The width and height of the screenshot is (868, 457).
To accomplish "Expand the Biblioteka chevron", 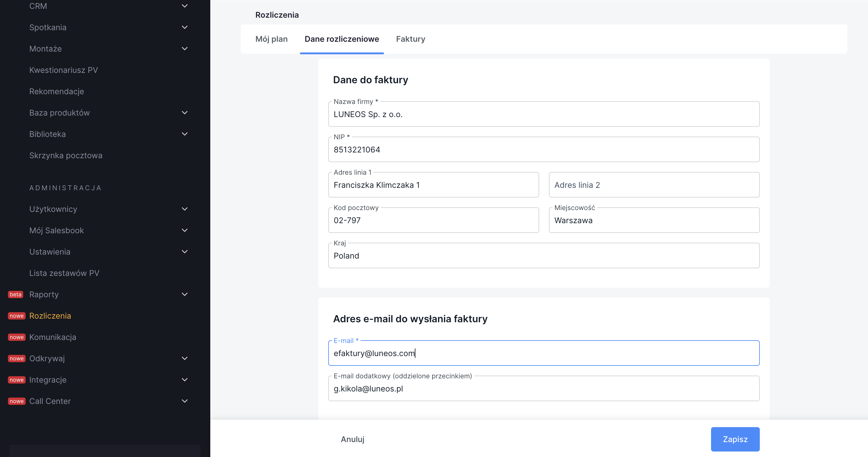I will coord(184,134).
